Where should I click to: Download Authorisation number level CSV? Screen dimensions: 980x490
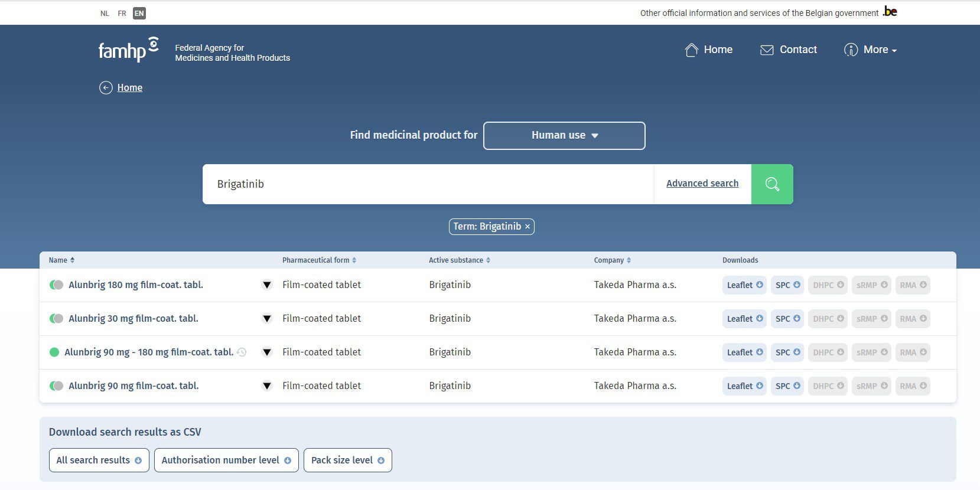click(226, 460)
